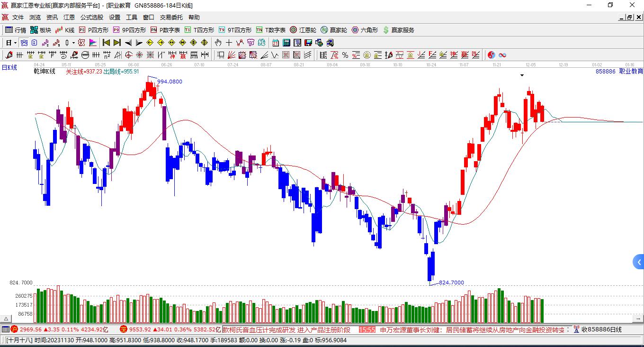
Task: Launch the 赢家轮 wheel tool
Action: (334, 30)
